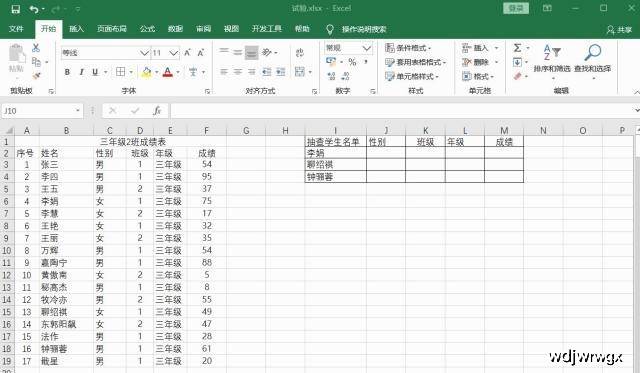Click the Save icon in the title bar
The image size is (640, 373).
(x=16, y=9)
